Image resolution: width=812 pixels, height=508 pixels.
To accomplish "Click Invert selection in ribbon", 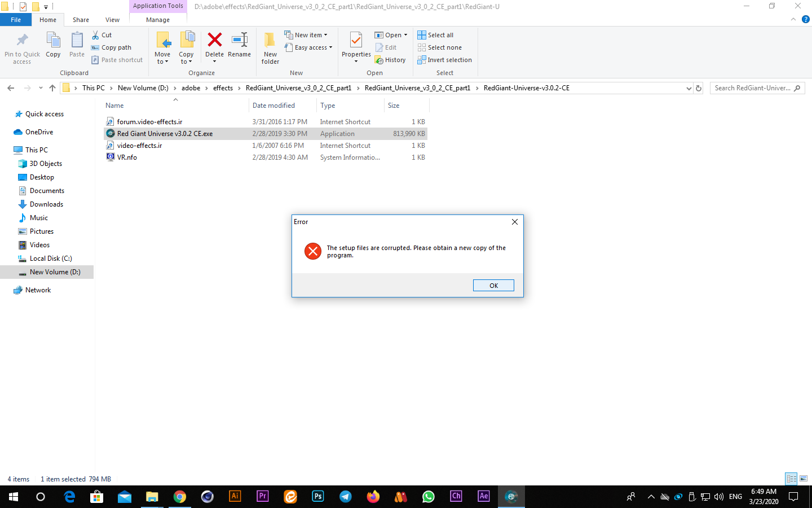I will (x=444, y=60).
